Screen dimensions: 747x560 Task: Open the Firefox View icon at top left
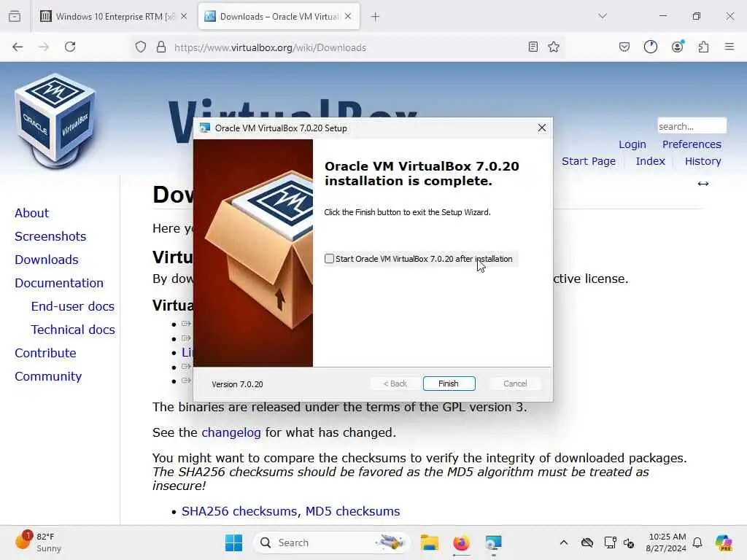15,17
